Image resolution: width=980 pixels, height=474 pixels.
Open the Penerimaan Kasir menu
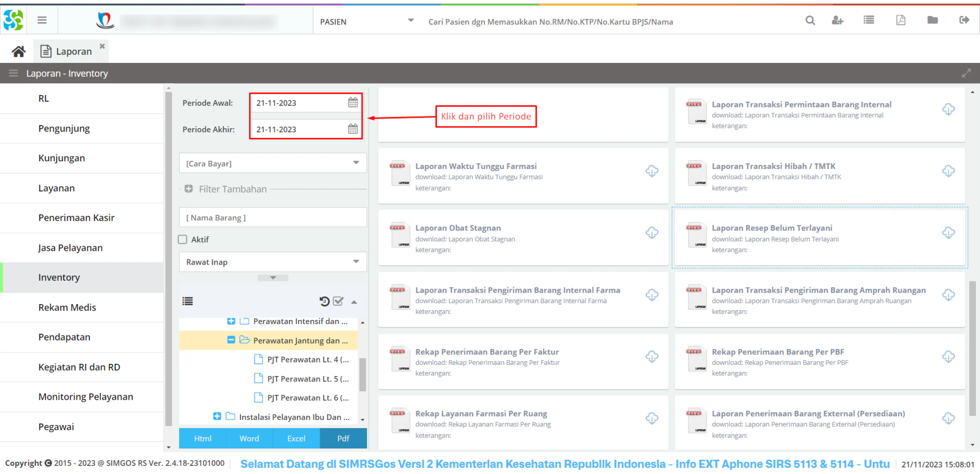pyautogui.click(x=82, y=218)
